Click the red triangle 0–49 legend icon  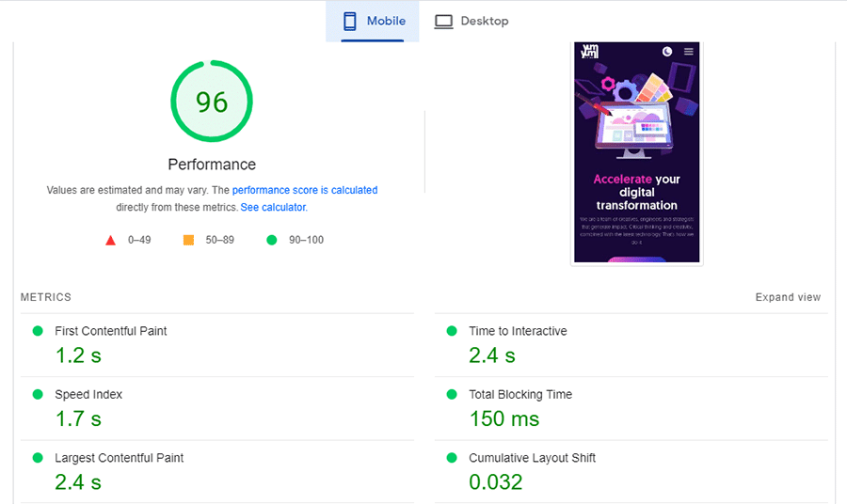[111, 240]
